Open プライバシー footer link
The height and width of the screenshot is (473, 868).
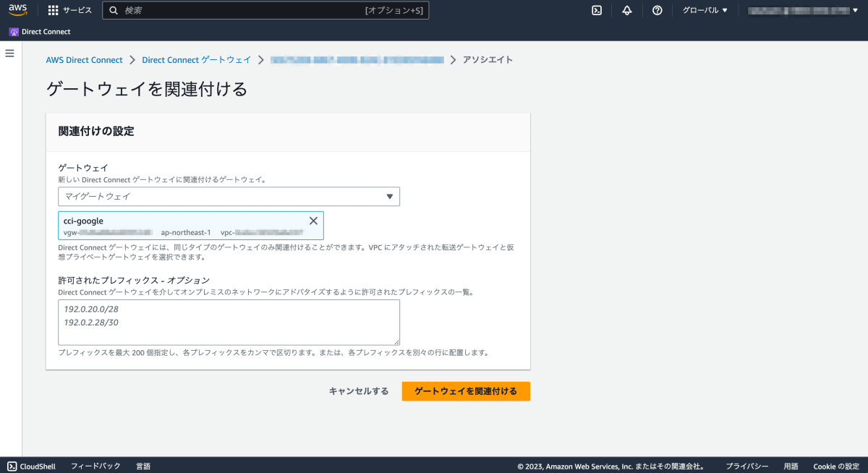point(747,466)
